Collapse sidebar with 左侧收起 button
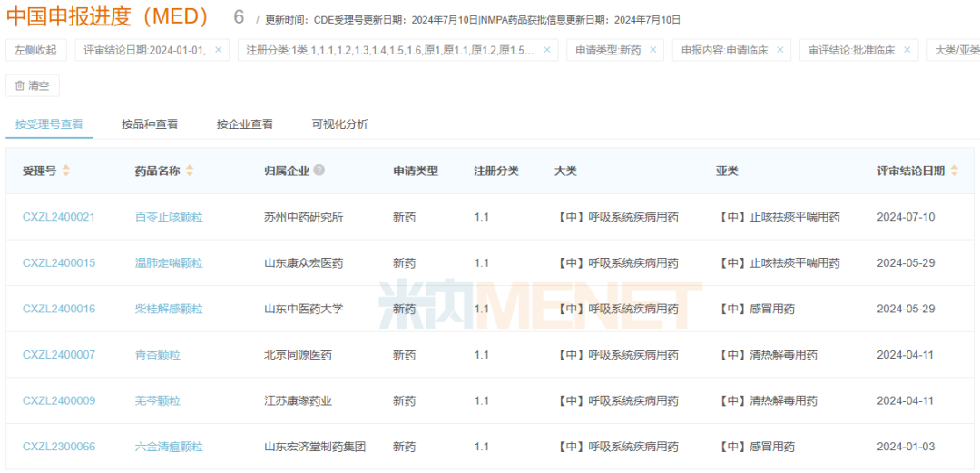Image resolution: width=980 pixels, height=473 pixels. tap(36, 50)
